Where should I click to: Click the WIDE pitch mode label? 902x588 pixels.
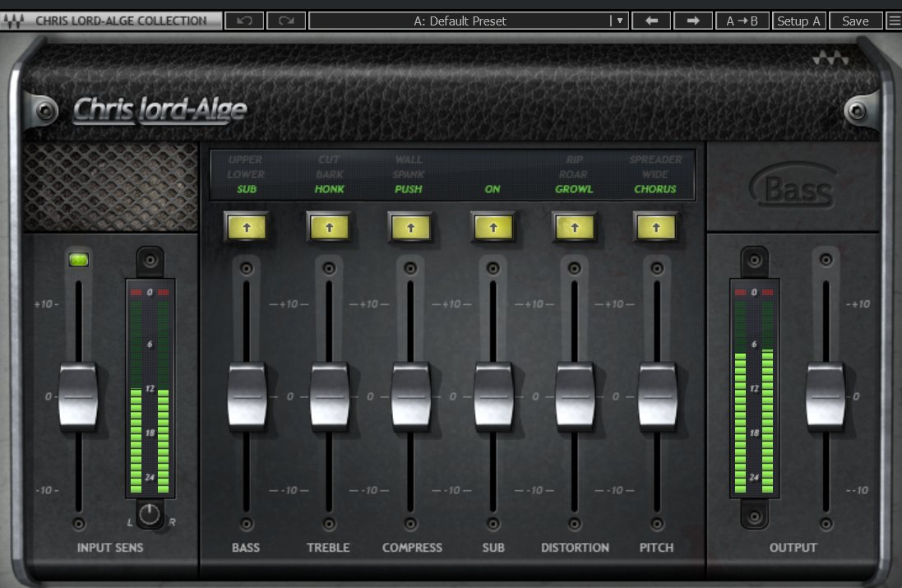[x=655, y=174]
